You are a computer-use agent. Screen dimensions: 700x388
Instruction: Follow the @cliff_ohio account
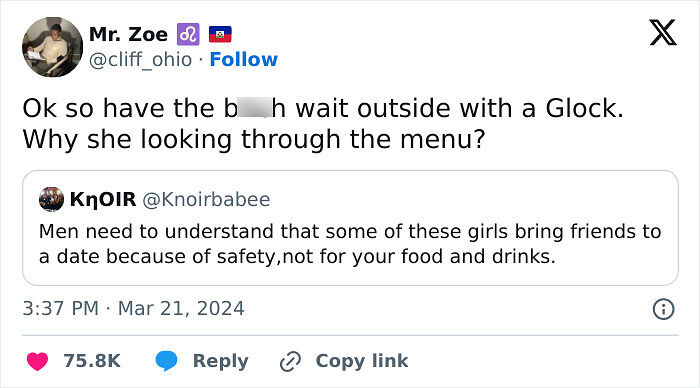coord(244,59)
